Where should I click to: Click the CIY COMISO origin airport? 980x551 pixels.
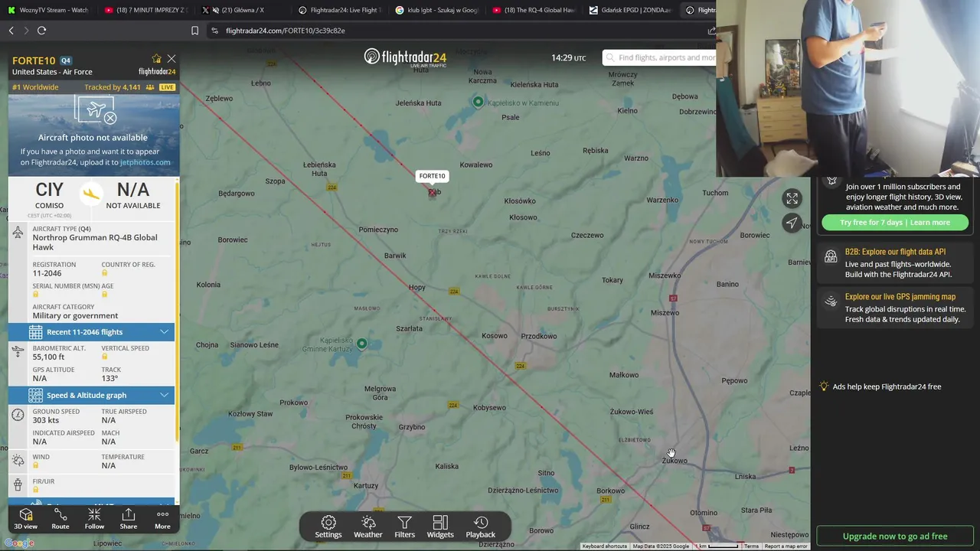click(49, 194)
